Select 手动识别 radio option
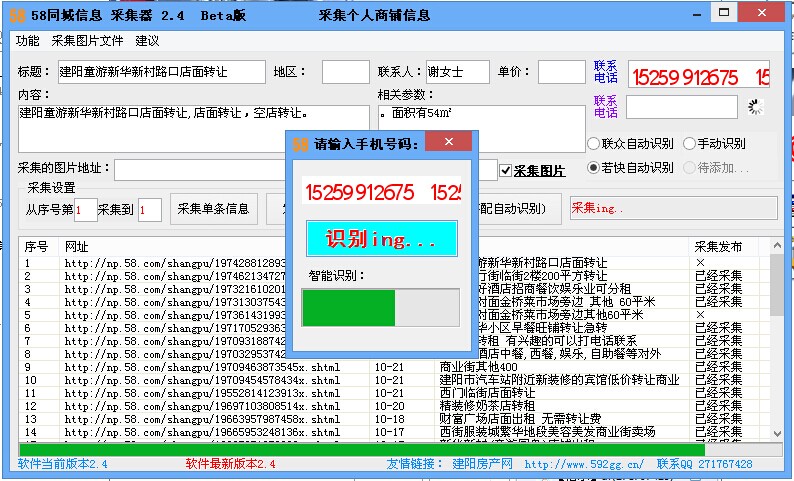This screenshot has width=794, height=481. point(689,144)
